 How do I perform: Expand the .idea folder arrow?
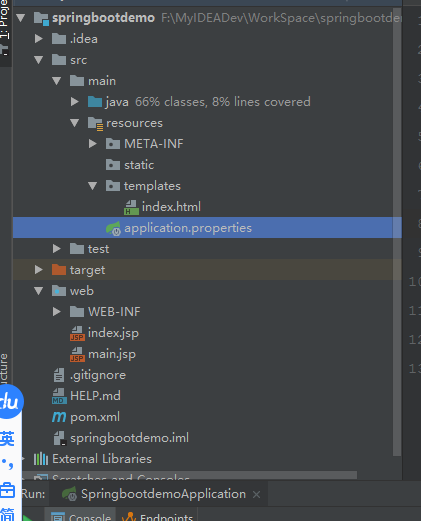coord(39,39)
